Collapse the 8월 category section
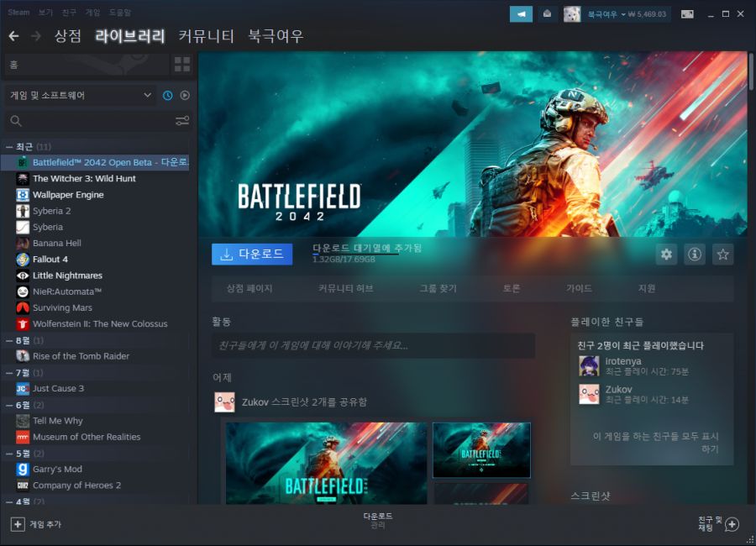Viewport: 756px width, 546px height. (8, 340)
